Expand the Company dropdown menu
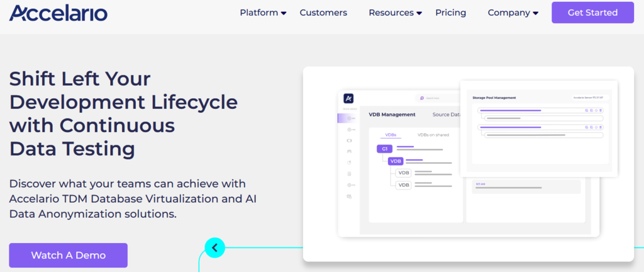Viewport: 644px width, 272px height. point(513,13)
